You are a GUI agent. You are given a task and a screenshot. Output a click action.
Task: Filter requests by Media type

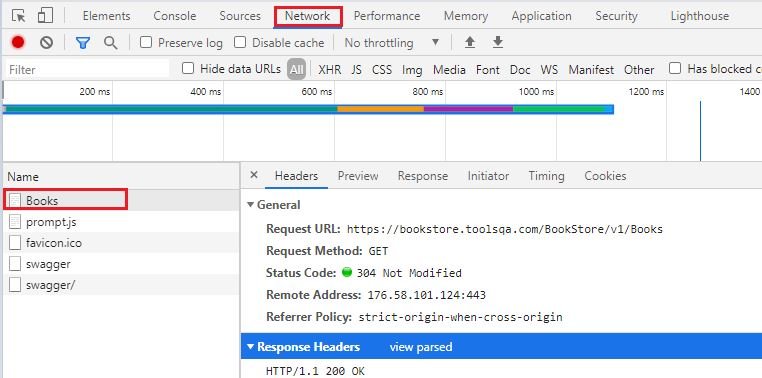click(x=449, y=70)
